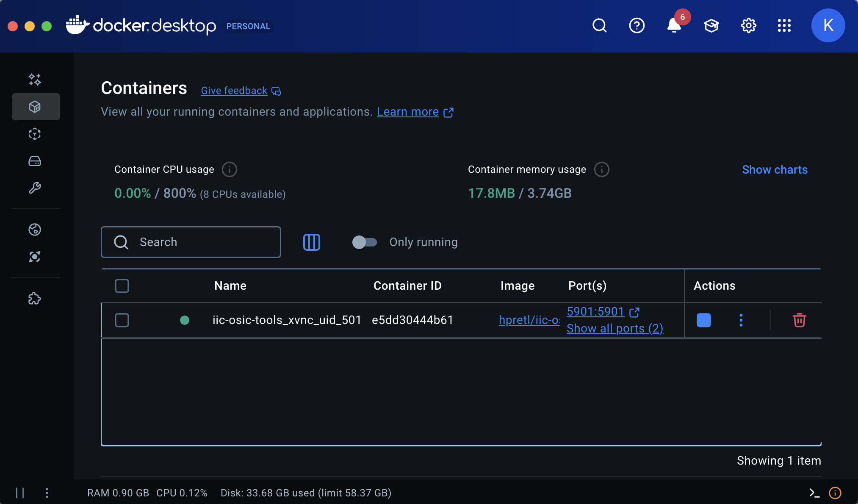Open the Learning Center icon
Viewport: 858px width, 504px height.
pyautogui.click(x=711, y=26)
